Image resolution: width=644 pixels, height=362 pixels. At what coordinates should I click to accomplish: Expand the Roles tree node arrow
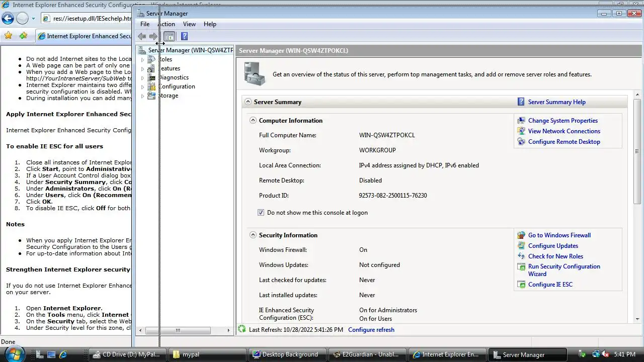[142, 60]
